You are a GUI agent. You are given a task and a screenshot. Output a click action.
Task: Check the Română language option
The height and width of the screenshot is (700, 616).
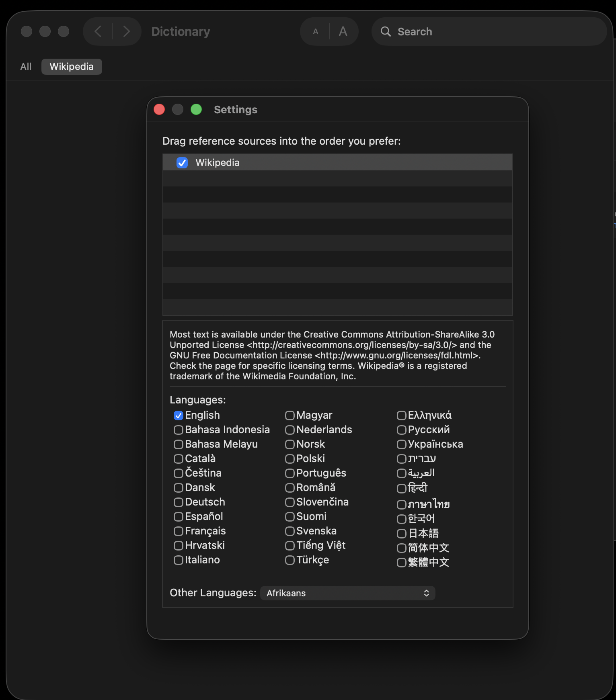click(290, 488)
